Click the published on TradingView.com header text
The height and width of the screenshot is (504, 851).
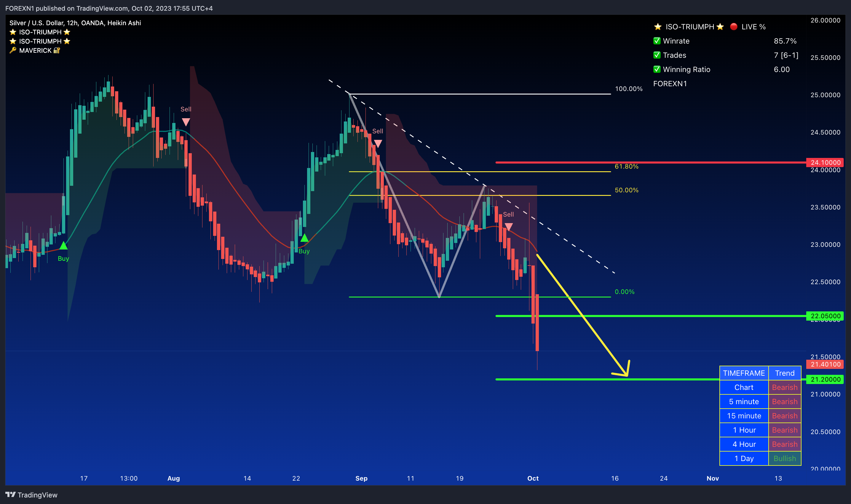tap(108, 8)
